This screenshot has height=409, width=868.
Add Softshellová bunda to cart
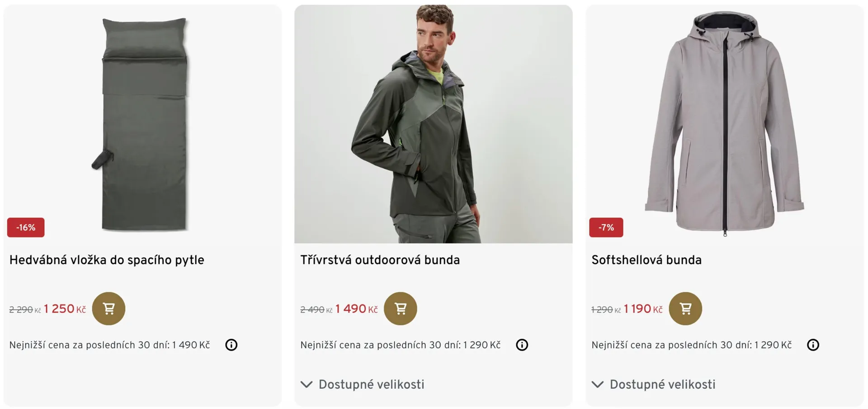[x=685, y=309]
